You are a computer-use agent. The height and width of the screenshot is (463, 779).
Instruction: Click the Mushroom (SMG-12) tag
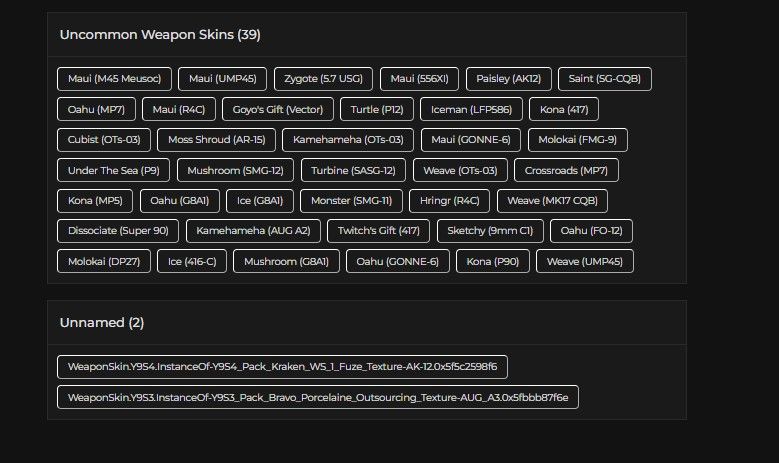[235, 170]
